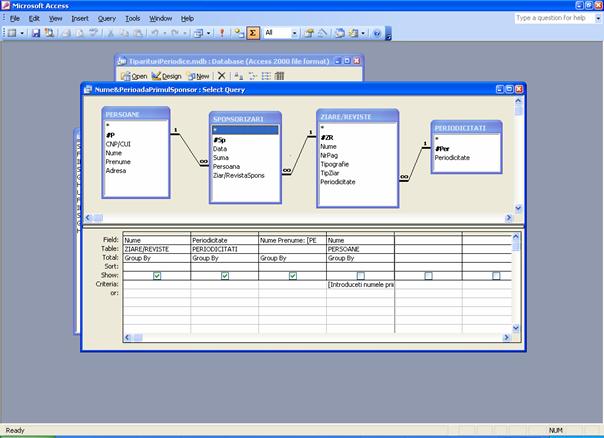Toggle the Totals sigma button

pos(253,33)
